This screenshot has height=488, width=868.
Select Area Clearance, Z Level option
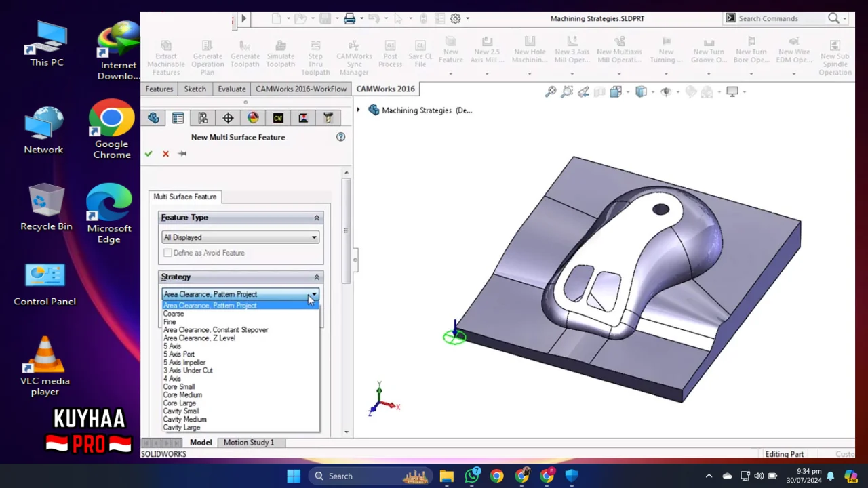pyautogui.click(x=241, y=338)
